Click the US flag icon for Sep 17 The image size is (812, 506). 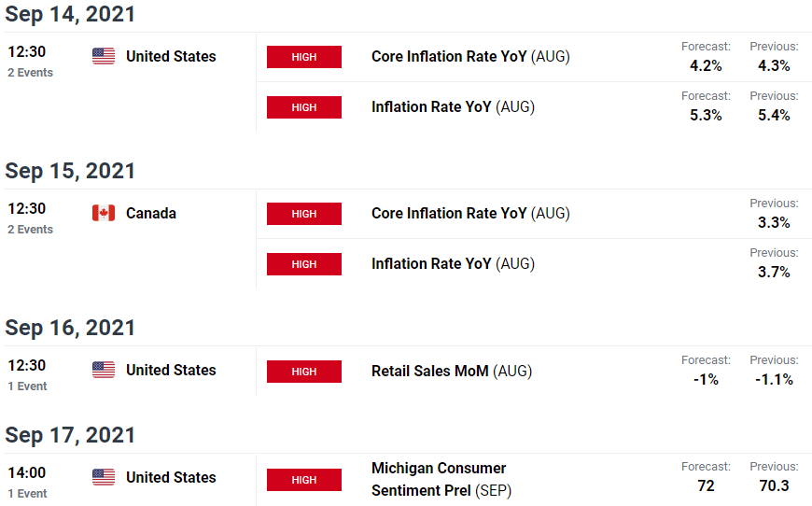(104, 477)
